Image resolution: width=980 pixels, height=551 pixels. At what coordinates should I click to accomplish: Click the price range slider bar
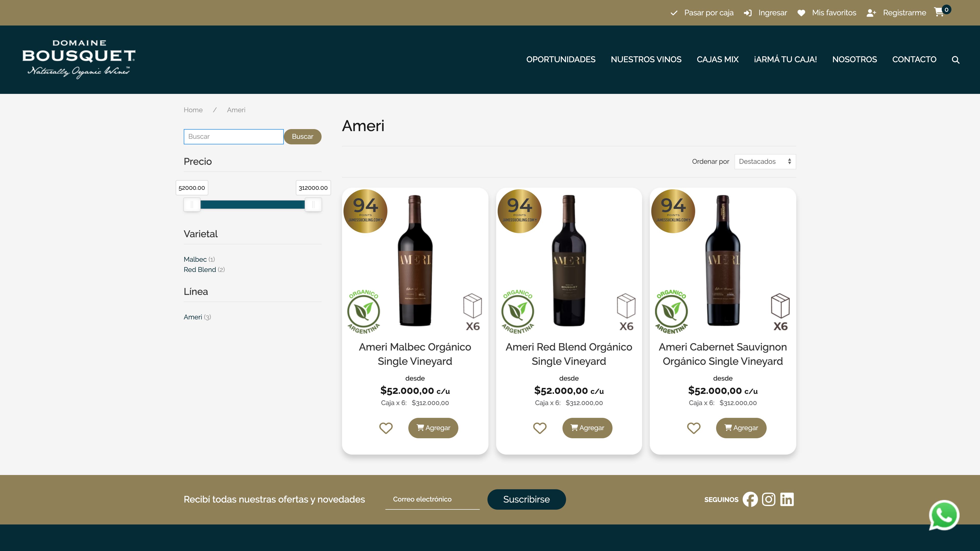253,205
